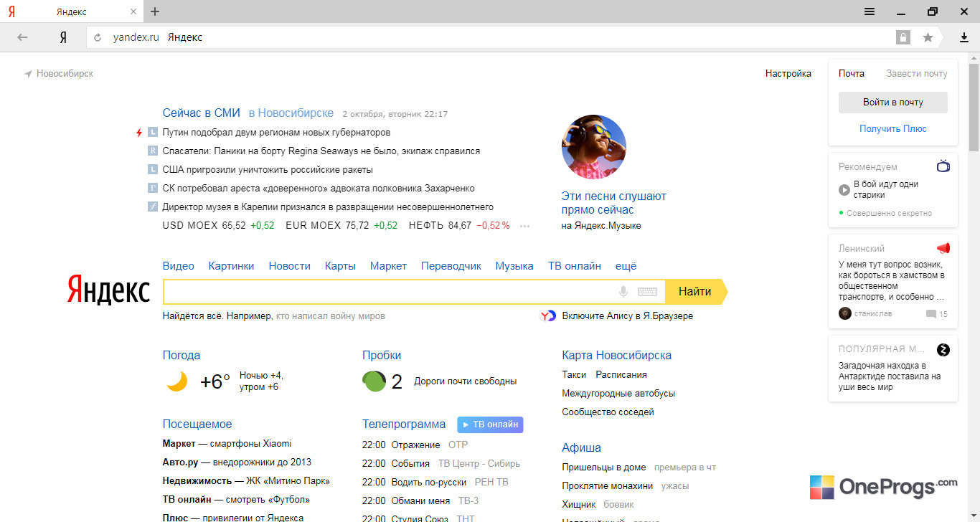
Task: Click the padlock security icon
Action: (x=903, y=37)
